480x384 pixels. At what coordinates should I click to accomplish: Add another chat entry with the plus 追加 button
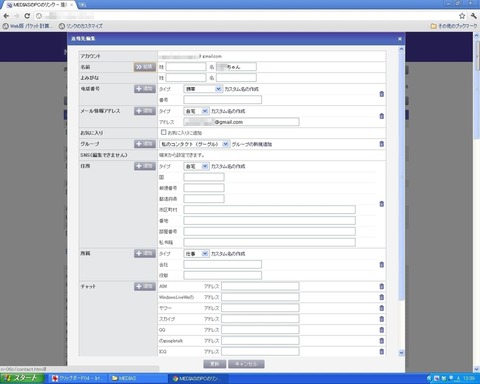pyautogui.click(x=145, y=286)
